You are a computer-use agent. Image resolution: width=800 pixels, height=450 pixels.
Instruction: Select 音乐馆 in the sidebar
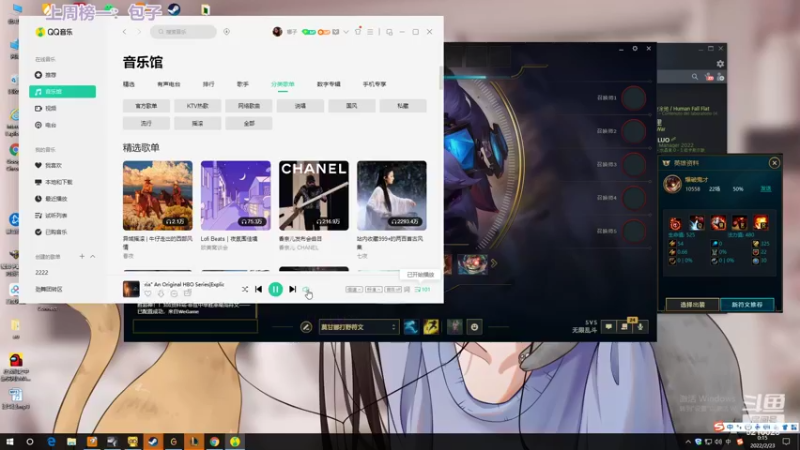[62, 91]
